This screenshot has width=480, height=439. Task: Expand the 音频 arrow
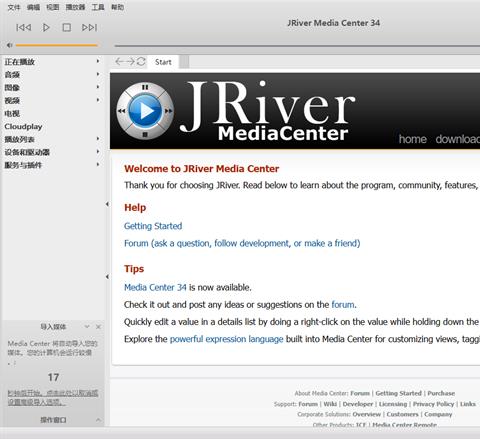pyautogui.click(x=98, y=74)
